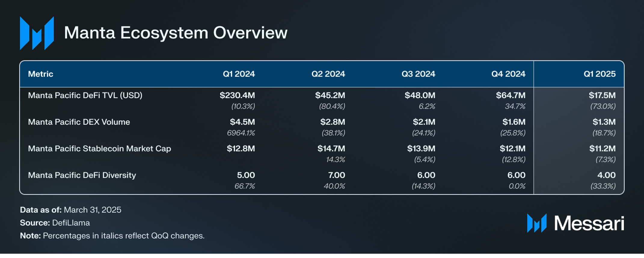Click the "$2.1M" DEX volume value
This screenshot has height=258, width=644.
[x=424, y=122]
